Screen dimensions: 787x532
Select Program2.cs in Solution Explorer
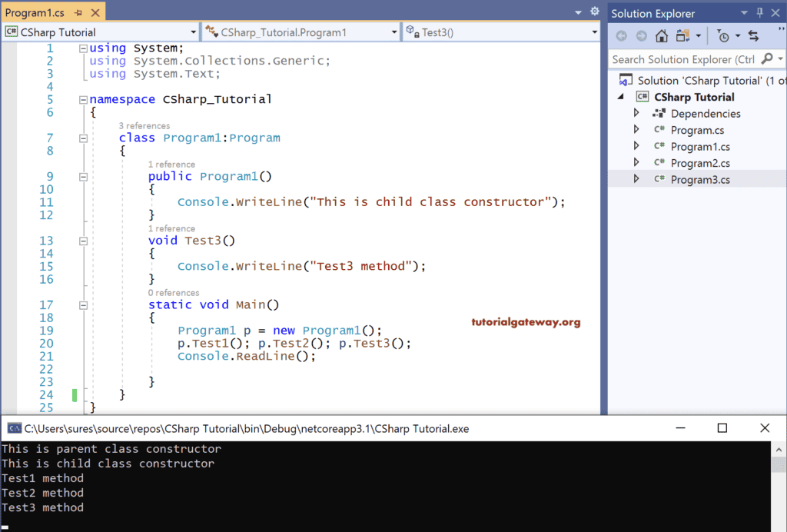[700, 163]
